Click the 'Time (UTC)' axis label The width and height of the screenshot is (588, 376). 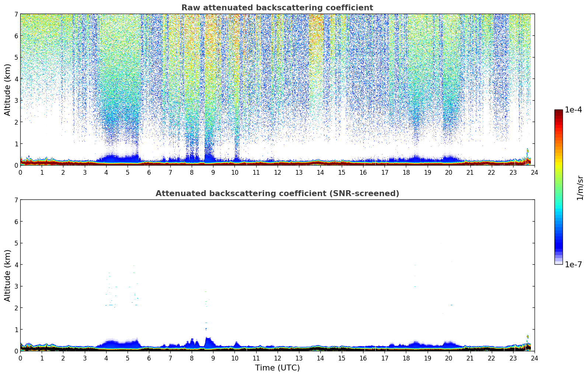[x=277, y=368]
